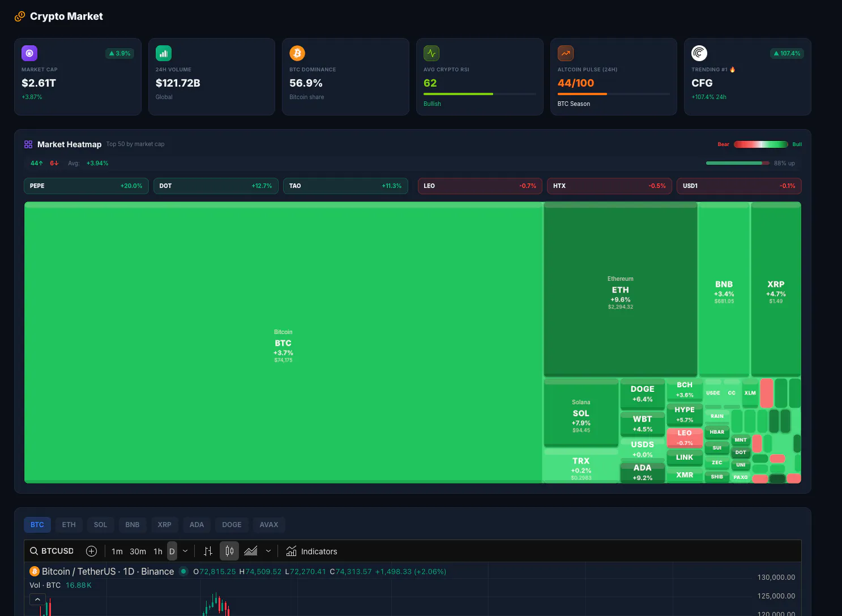842x616 pixels.
Task: Click the TAO +11.3% gainer chip
Action: click(345, 186)
